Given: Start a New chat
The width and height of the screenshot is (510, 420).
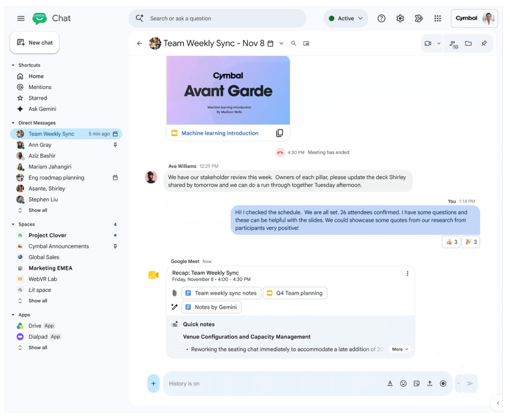Looking at the screenshot, I should coord(34,43).
